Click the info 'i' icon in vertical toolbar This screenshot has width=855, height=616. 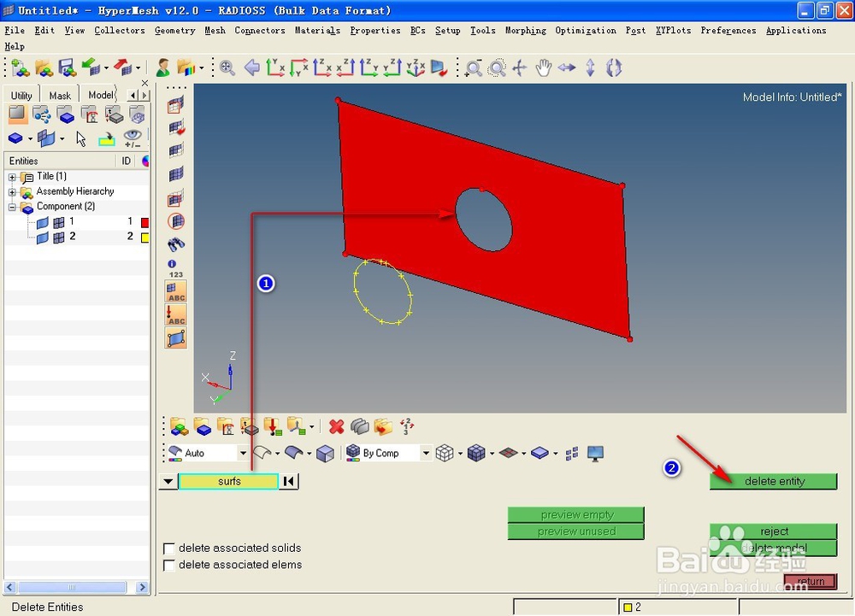coord(172,264)
